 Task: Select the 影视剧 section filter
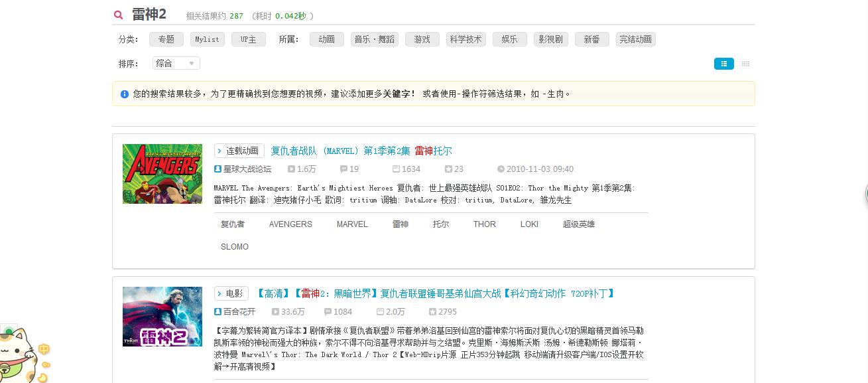(x=551, y=39)
